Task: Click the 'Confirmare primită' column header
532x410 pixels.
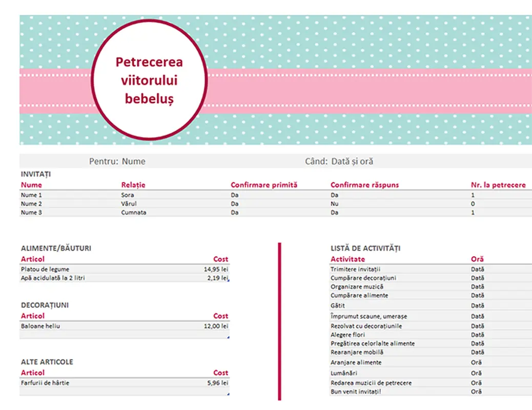Action: click(x=263, y=185)
